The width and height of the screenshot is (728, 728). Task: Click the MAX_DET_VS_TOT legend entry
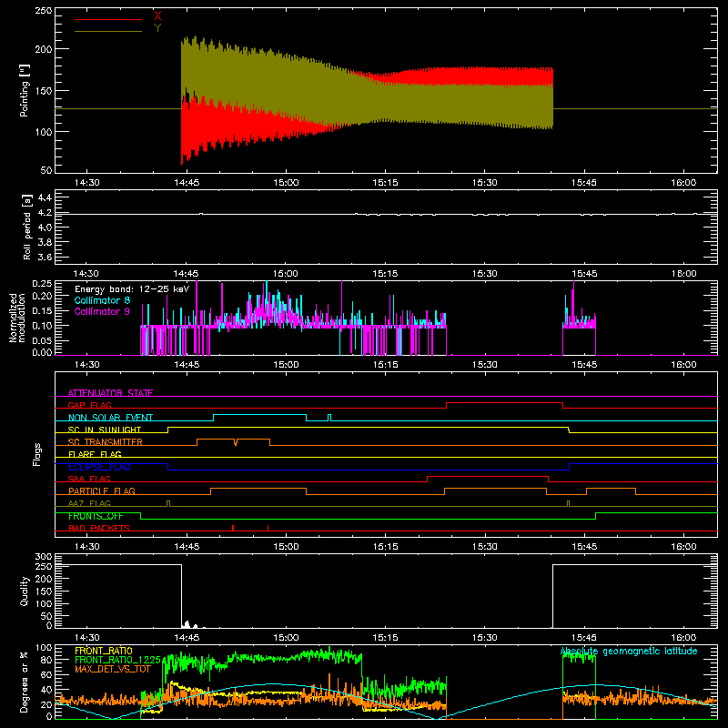point(113,669)
